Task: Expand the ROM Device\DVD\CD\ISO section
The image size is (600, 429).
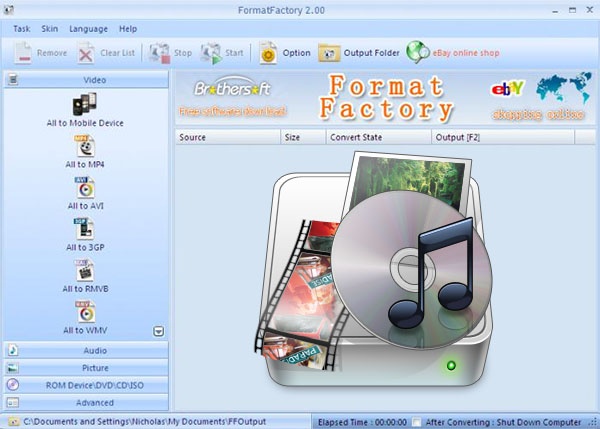Action: (x=86, y=385)
